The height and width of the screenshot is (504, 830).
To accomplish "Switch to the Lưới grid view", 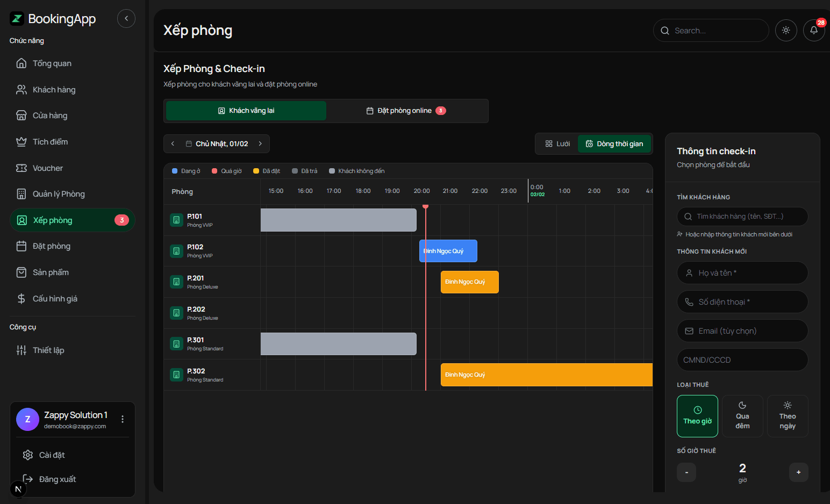I will click(557, 143).
